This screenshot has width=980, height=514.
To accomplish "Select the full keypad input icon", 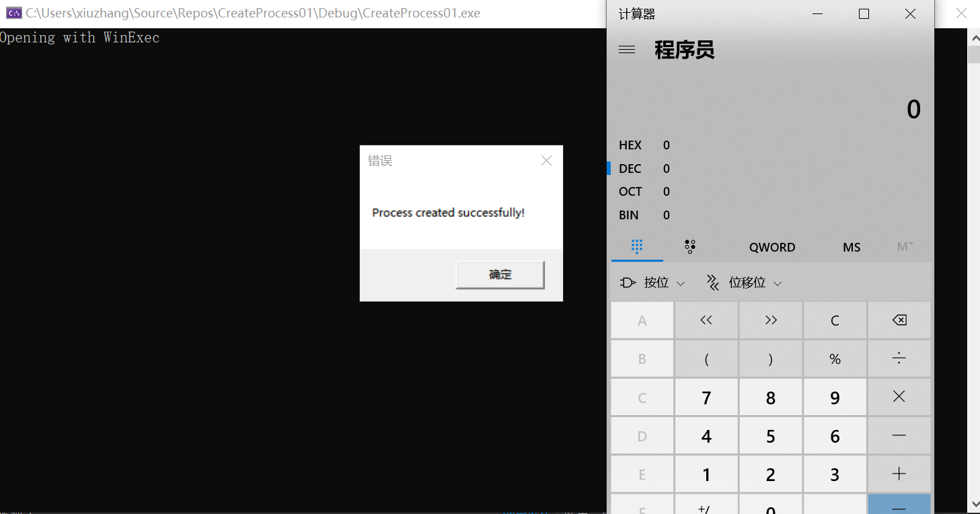I will [x=637, y=247].
